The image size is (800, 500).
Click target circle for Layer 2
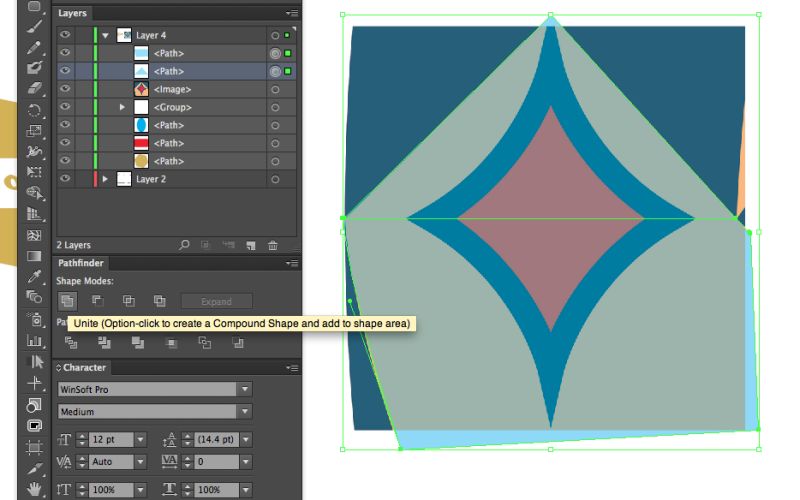tap(275, 179)
